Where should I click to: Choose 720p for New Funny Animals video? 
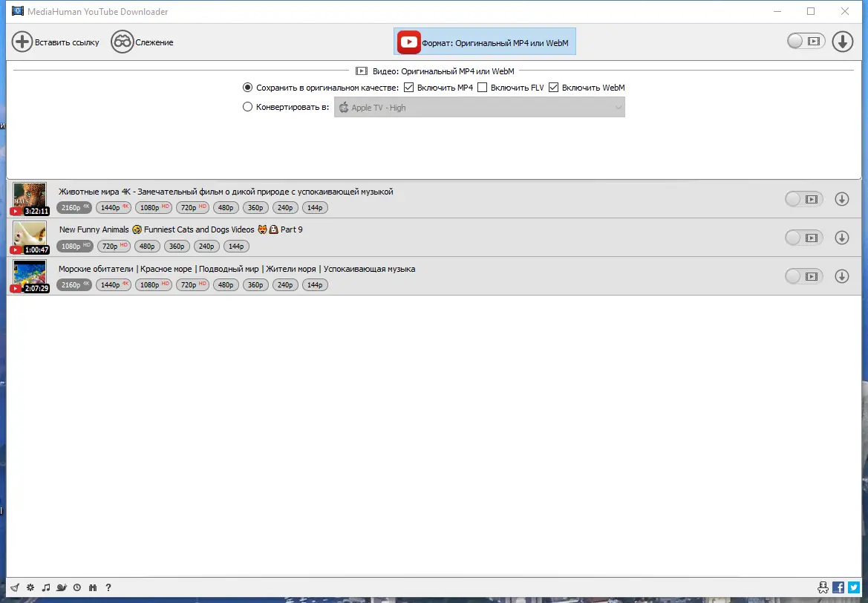pyautogui.click(x=114, y=247)
